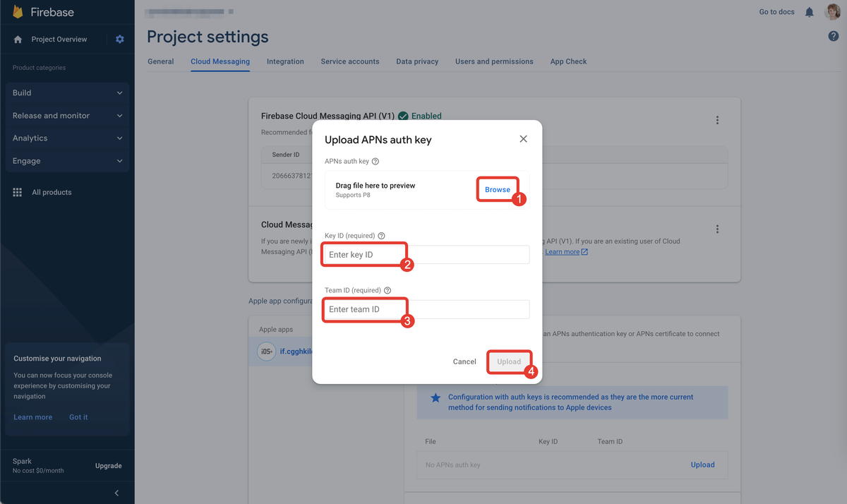Click the help icon next to Key ID (required)
This screenshot has height=504, width=847.
[x=382, y=236]
